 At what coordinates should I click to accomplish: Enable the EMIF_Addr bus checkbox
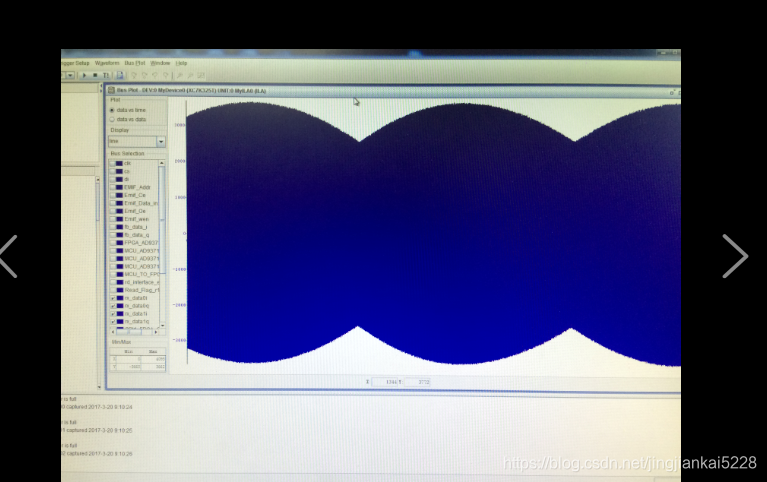coord(112,187)
